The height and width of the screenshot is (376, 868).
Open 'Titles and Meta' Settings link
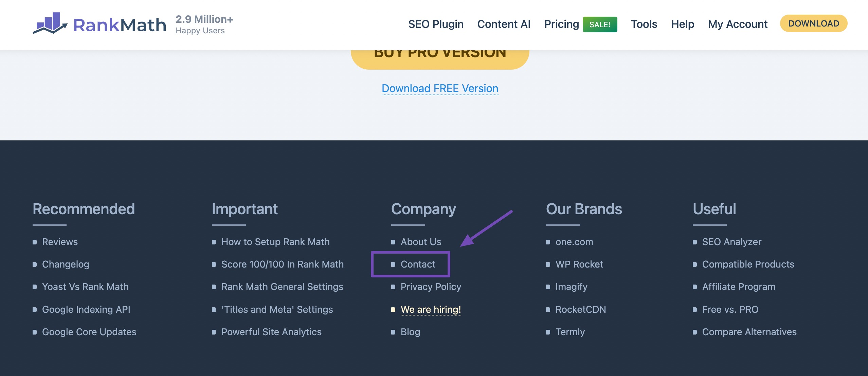[x=277, y=310]
